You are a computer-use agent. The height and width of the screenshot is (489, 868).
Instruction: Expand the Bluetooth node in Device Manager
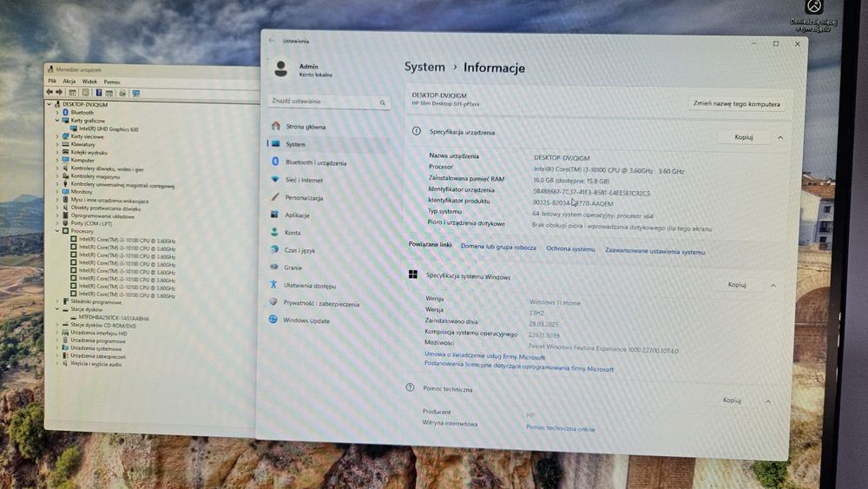tap(57, 112)
